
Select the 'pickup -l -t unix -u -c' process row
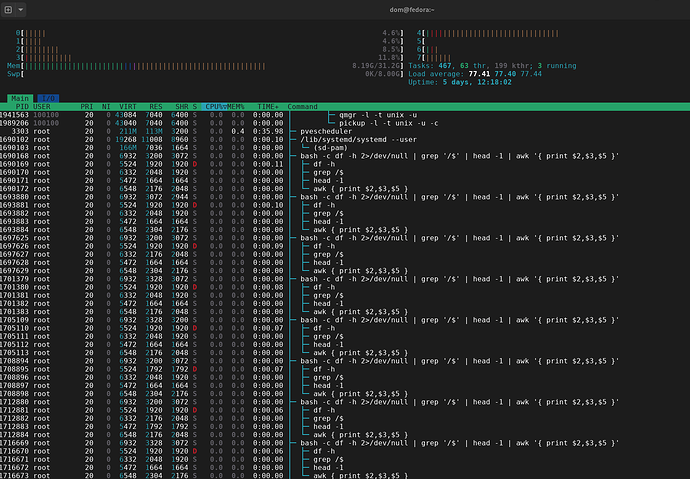(x=345, y=123)
